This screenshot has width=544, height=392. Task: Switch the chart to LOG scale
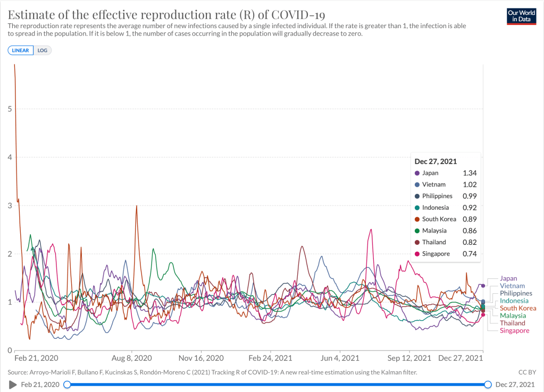tap(43, 50)
